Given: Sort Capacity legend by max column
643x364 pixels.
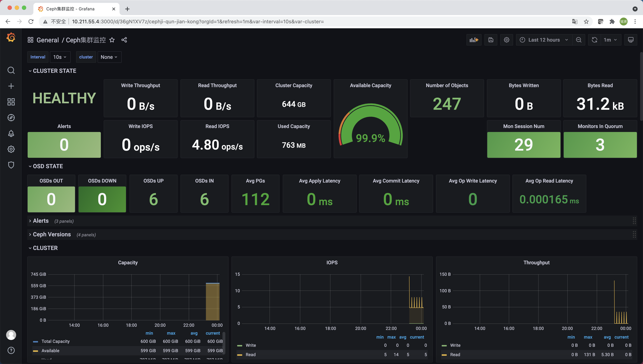Looking at the screenshot, I should [171, 333].
